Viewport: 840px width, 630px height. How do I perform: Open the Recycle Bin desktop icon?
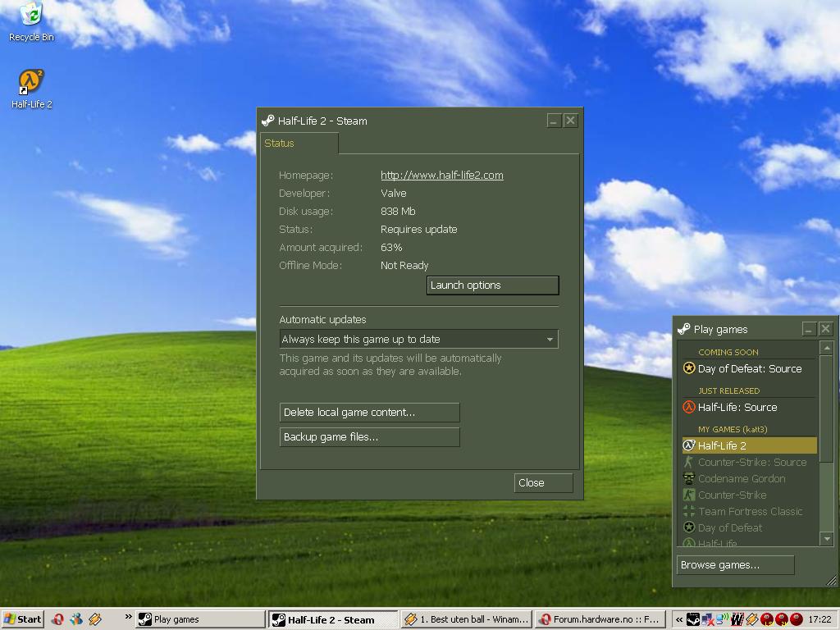31,21
